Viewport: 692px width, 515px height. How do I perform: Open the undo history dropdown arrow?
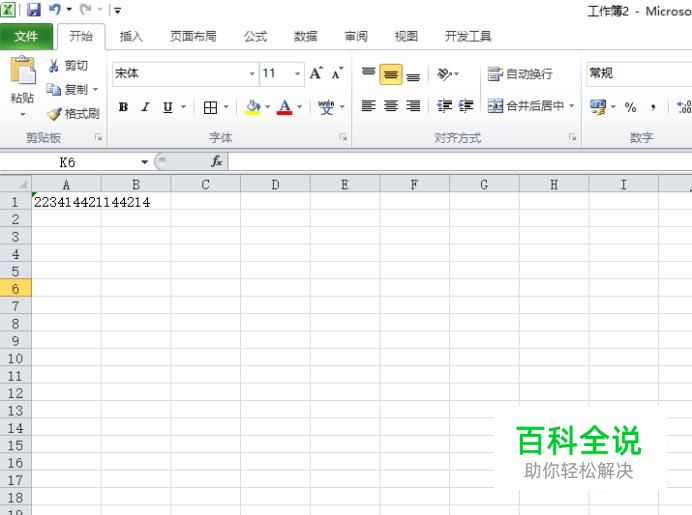[69, 9]
